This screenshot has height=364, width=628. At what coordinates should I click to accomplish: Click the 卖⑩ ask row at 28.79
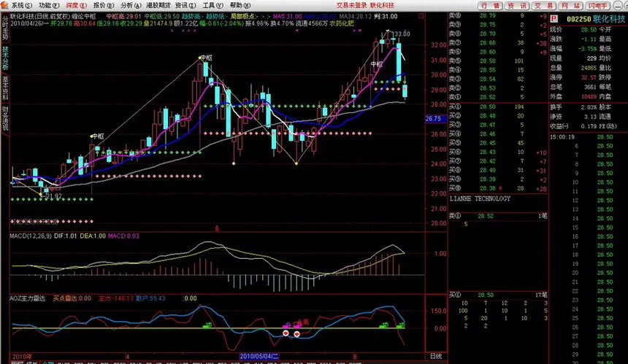pos(498,15)
